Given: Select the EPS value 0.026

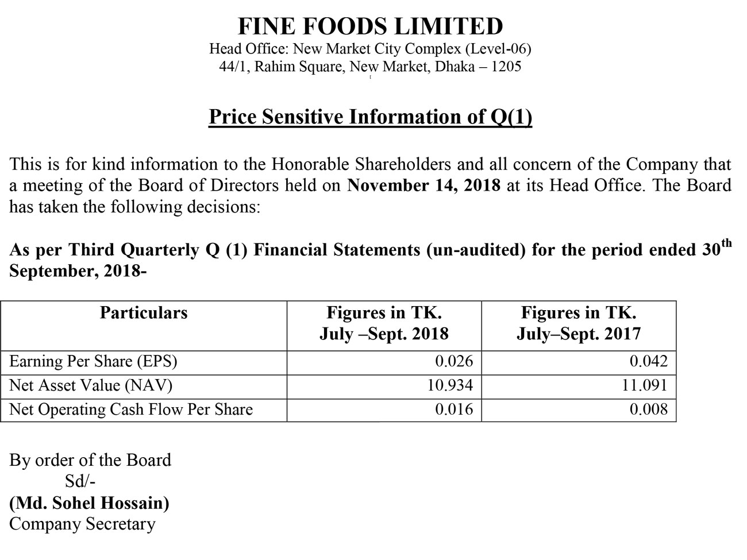Looking at the screenshot, I should tap(454, 361).
